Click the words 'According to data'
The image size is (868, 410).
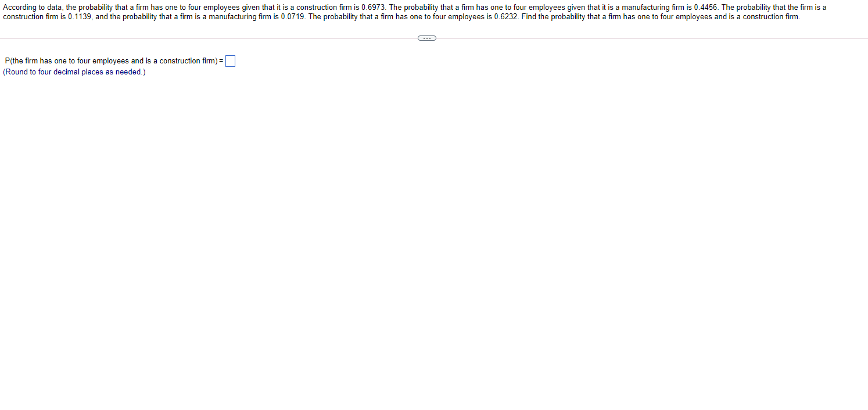33,8
